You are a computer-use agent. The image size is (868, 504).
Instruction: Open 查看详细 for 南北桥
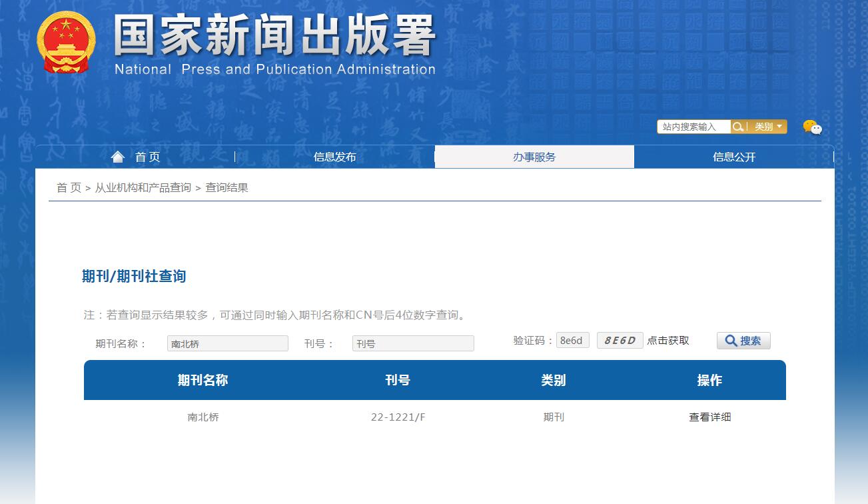pos(709,417)
